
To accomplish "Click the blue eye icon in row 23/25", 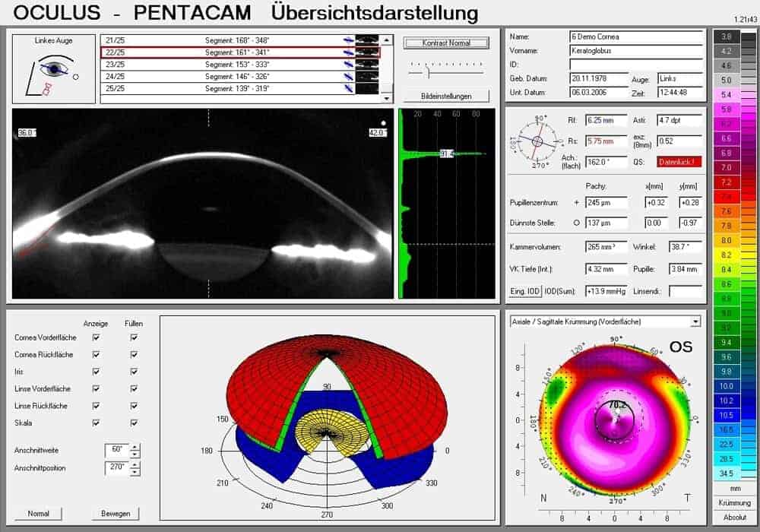I will (348, 65).
